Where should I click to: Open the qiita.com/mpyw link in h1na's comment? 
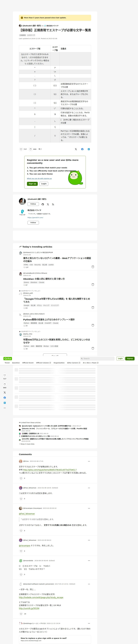tap(50, 470)
